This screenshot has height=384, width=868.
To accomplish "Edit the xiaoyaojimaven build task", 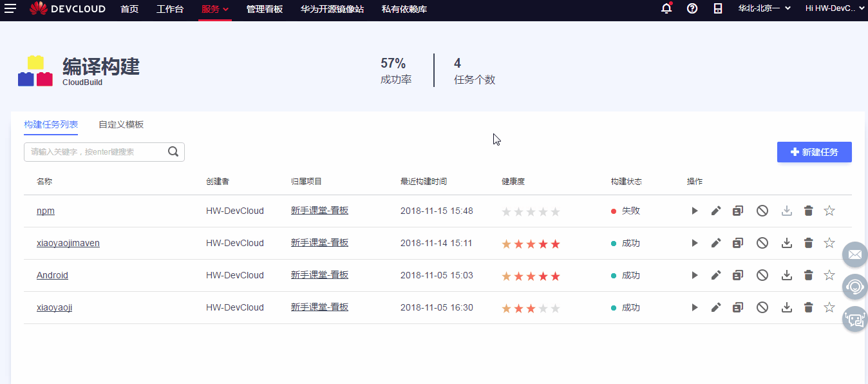I will (x=716, y=243).
